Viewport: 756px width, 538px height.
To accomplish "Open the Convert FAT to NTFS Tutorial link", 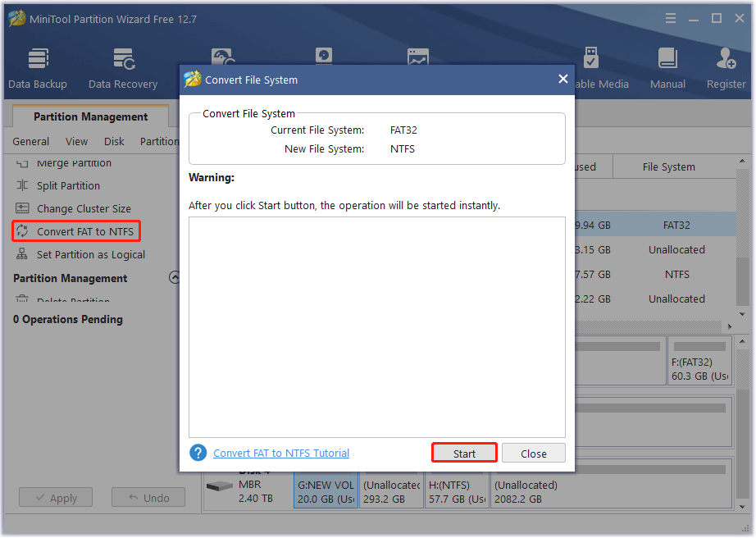I will point(281,454).
